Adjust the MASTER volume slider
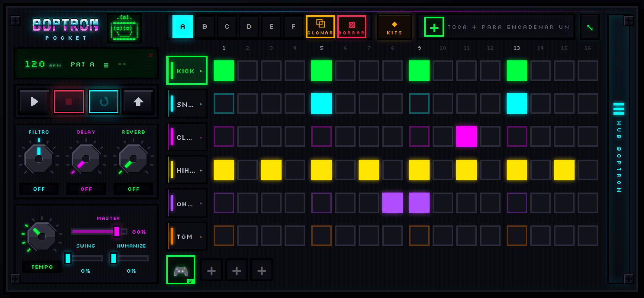The image size is (644, 298). (99, 232)
